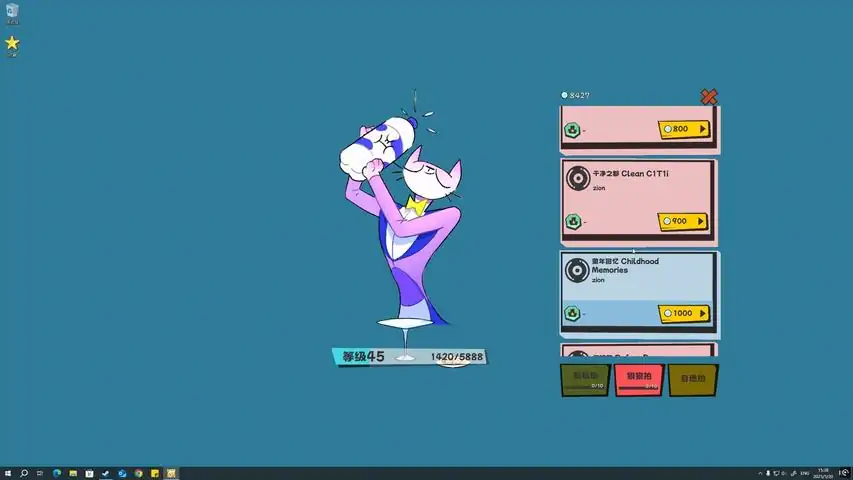Close the music shop panel with the X

[709, 97]
